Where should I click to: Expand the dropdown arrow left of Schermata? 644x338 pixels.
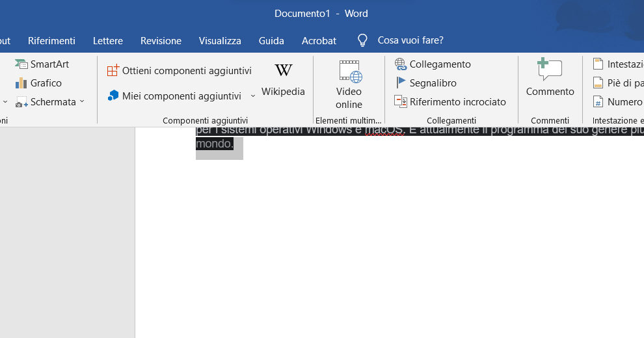(5, 101)
